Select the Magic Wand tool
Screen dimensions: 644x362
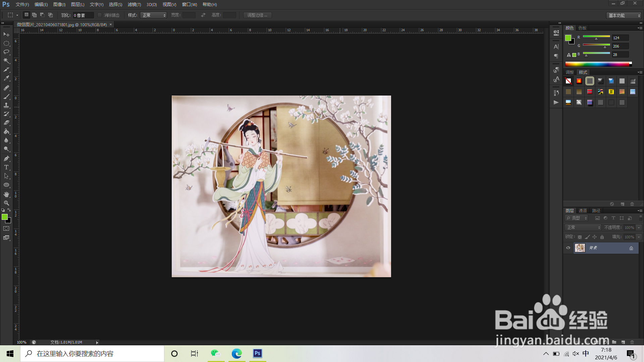(x=6, y=61)
